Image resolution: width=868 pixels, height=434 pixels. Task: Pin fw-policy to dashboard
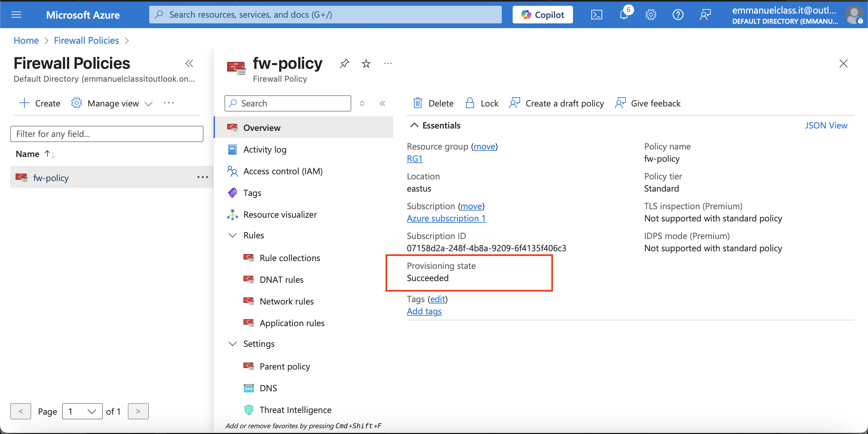(x=344, y=63)
